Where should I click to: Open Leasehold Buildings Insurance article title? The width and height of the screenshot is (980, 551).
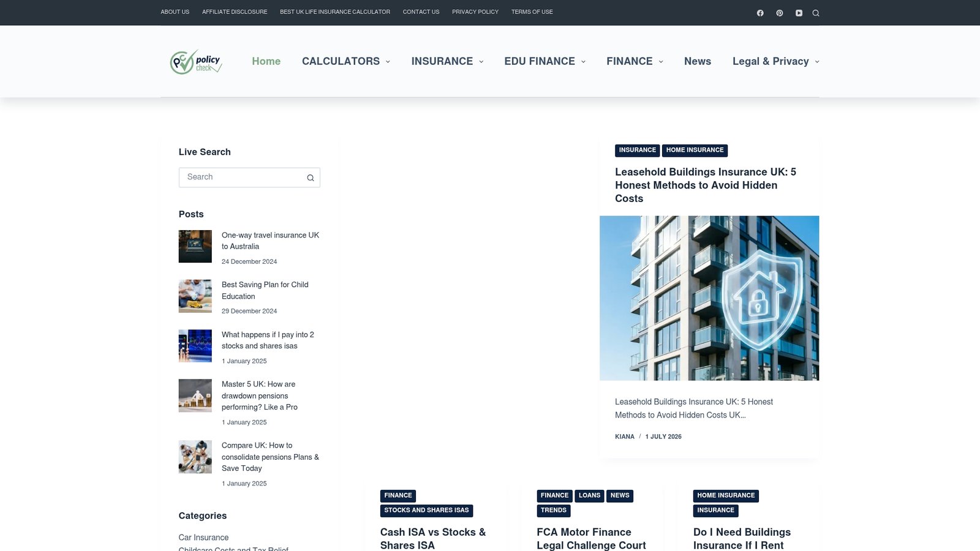point(706,185)
